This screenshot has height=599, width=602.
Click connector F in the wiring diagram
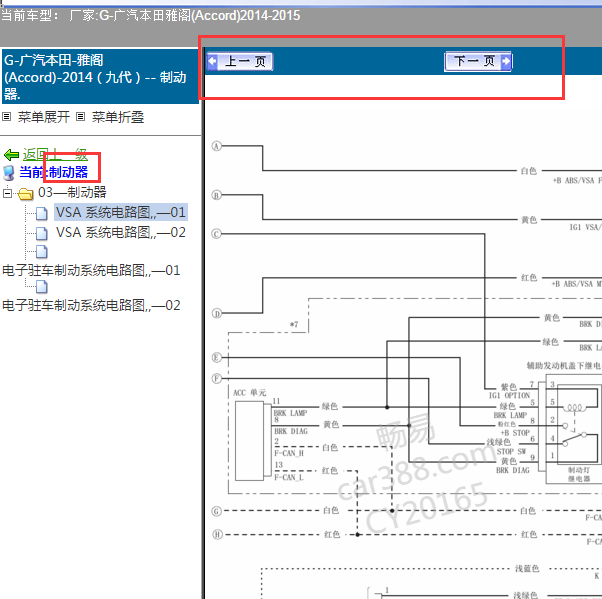click(217, 379)
